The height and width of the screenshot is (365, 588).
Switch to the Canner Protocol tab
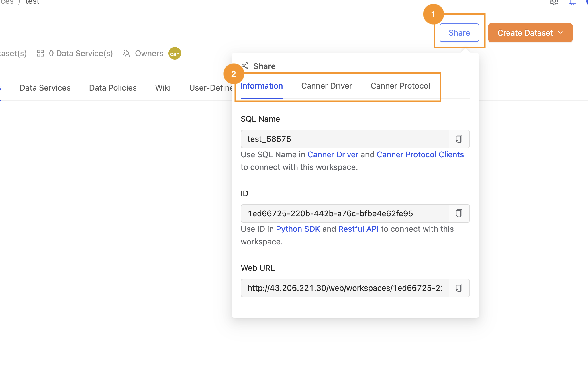tap(400, 86)
